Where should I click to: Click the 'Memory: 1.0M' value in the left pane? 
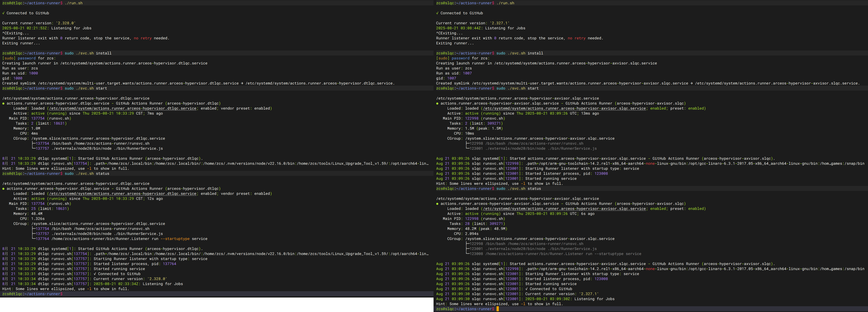pos(36,128)
